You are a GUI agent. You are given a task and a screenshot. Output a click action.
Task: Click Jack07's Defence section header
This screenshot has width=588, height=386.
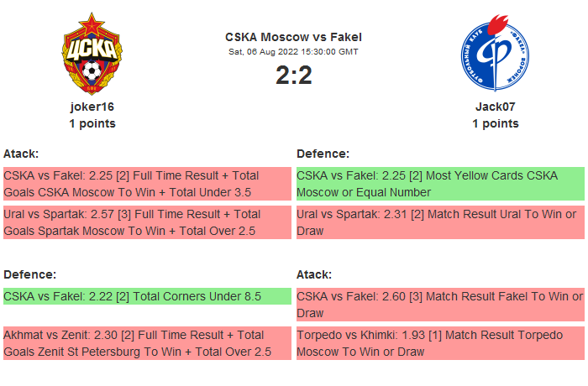(x=323, y=154)
